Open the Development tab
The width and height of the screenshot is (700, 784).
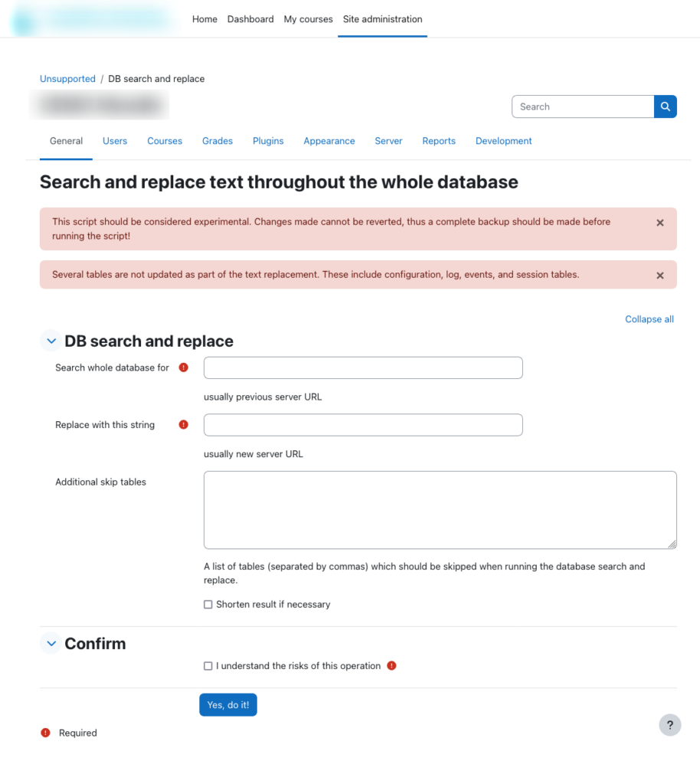(x=503, y=141)
